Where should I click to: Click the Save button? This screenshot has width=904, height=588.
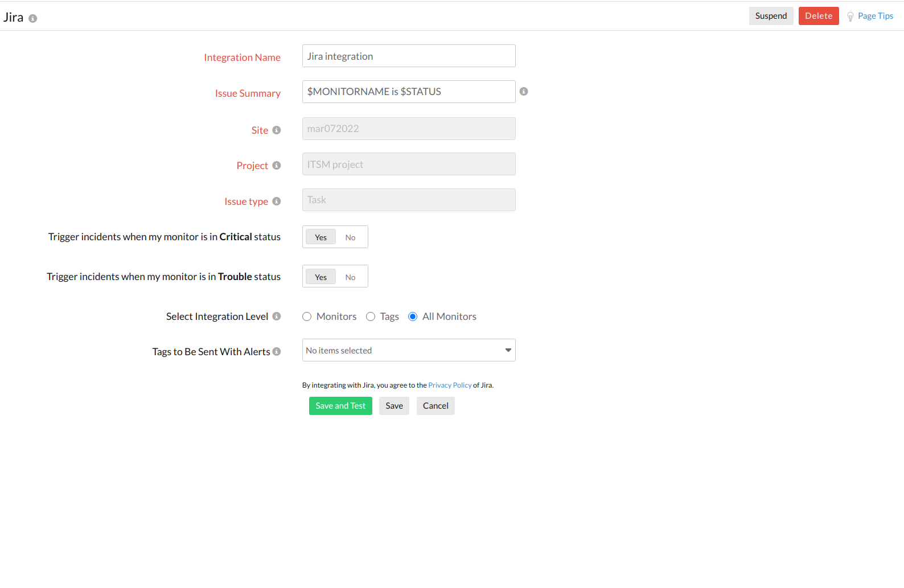[394, 406]
